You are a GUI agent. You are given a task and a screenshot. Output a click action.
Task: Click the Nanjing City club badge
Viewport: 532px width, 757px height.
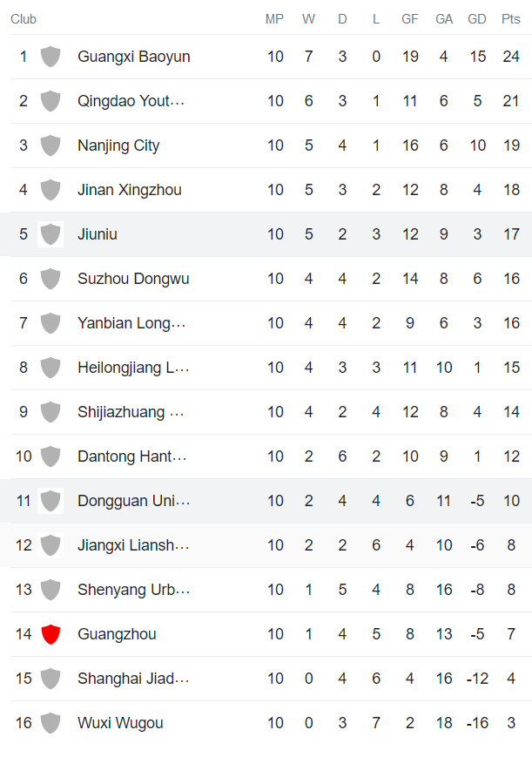[50, 145]
